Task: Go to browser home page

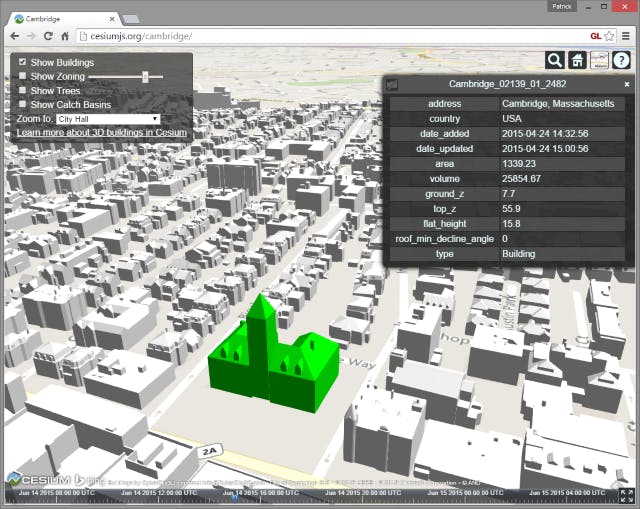Action: coord(65,36)
